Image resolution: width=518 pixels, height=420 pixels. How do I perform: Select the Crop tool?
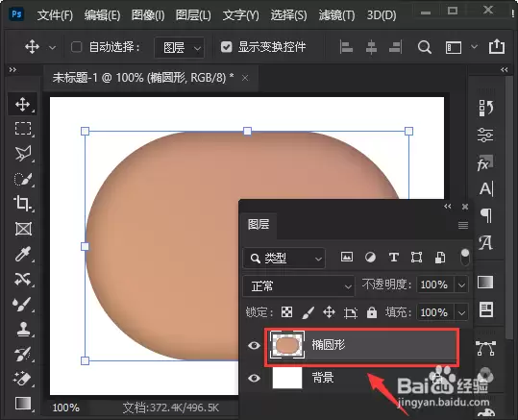pyautogui.click(x=22, y=204)
